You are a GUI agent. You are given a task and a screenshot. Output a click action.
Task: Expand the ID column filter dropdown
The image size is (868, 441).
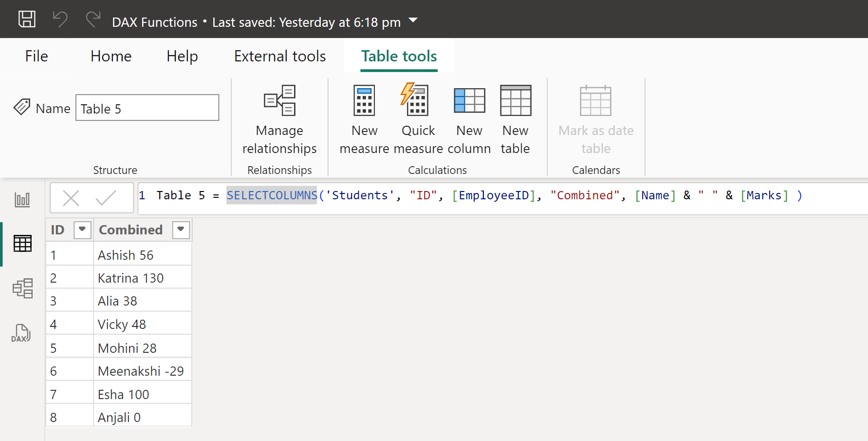tap(82, 230)
